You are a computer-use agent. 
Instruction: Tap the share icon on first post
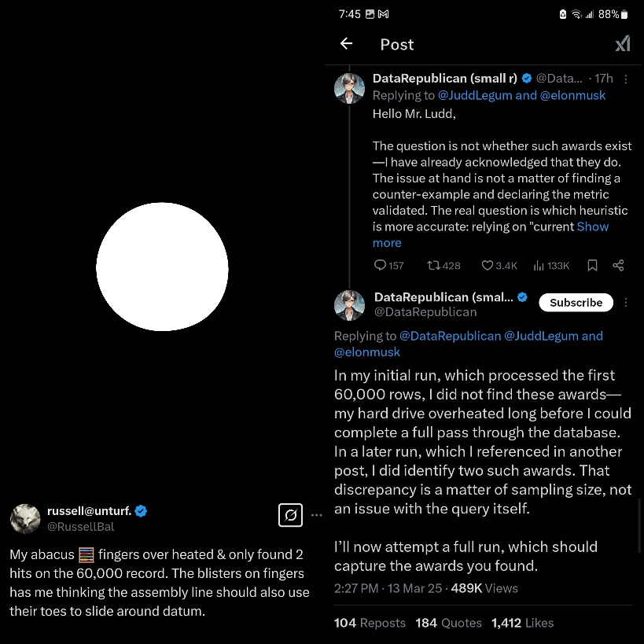pos(618,266)
